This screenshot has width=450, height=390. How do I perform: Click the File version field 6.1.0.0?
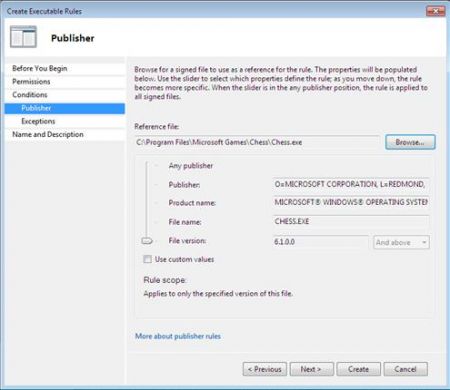[x=320, y=242]
